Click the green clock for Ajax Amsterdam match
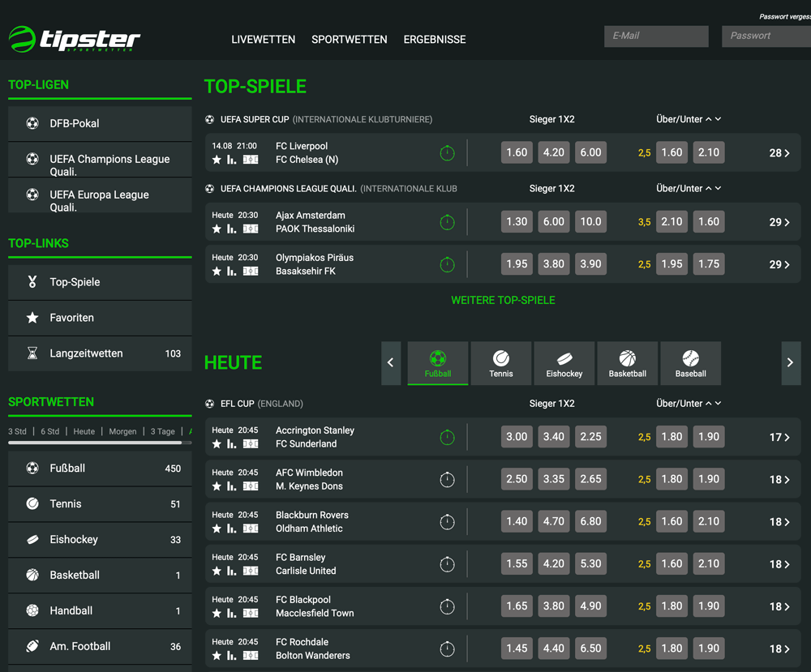This screenshot has width=811, height=672. click(448, 222)
